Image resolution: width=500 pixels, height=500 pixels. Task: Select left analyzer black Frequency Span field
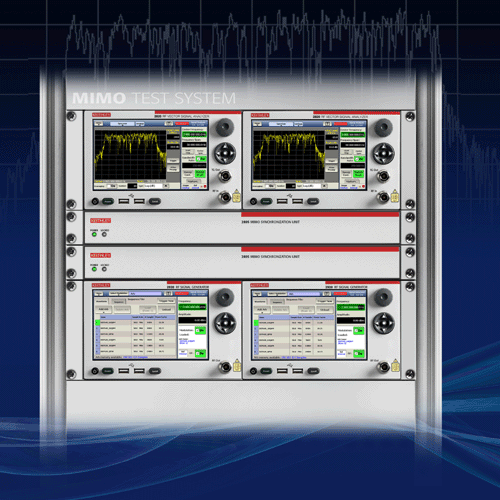[194, 145]
